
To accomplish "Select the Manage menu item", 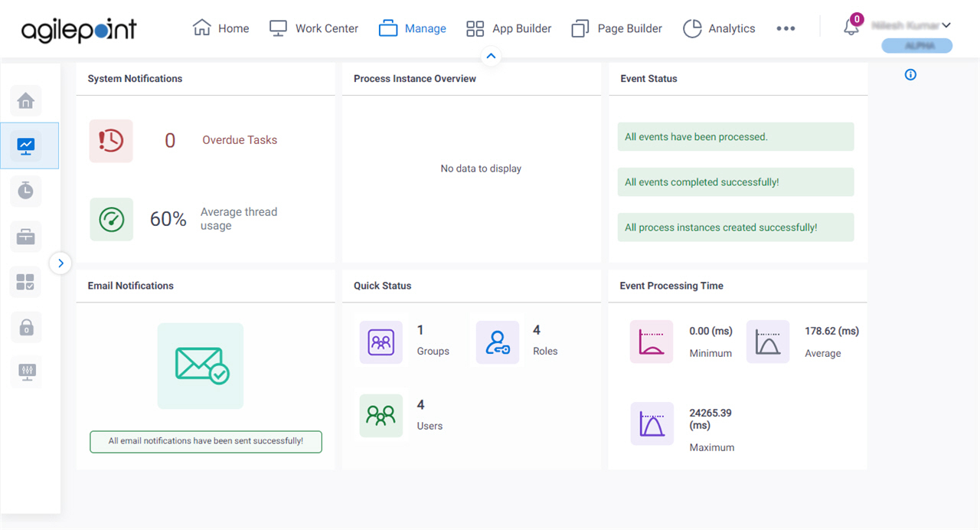I will (413, 28).
